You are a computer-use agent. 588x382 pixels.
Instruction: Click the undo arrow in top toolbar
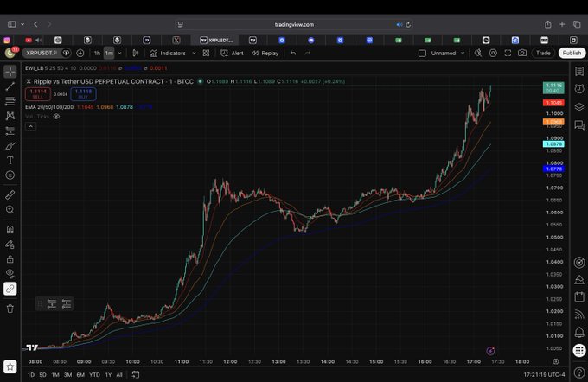(x=293, y=54)
